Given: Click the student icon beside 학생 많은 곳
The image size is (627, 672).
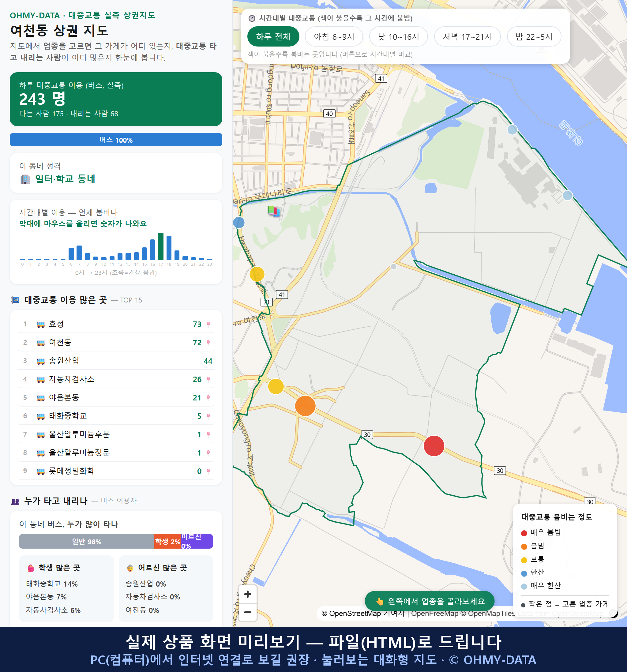Looking at the screenshot, I should 31,568.
